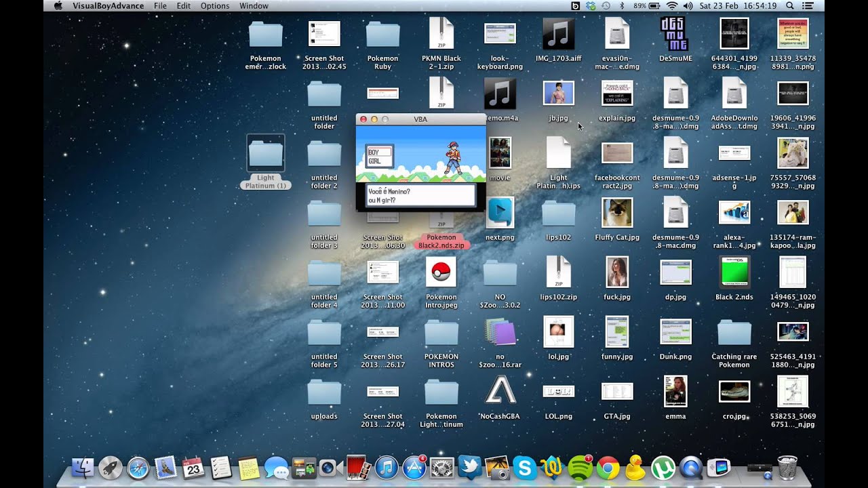Viewport: 868px width, 488px height.
Task: Select the Light Platinum (1) folder
Action: tap(266, 163)
